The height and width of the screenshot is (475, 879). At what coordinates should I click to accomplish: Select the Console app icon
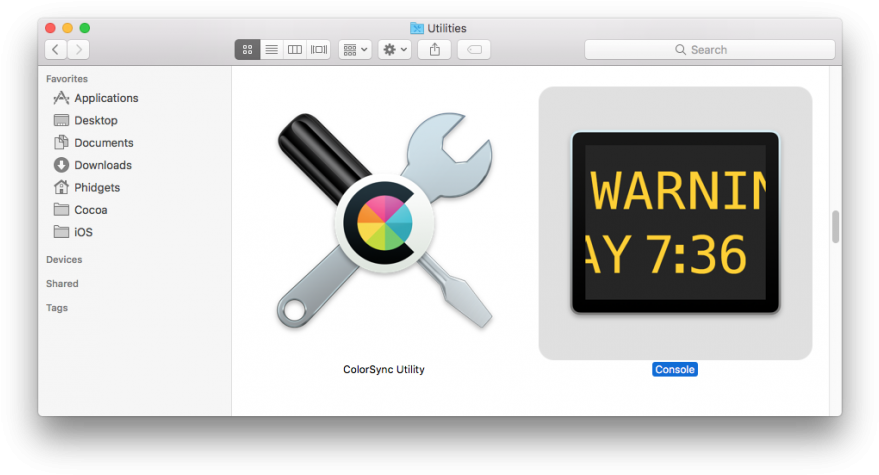pyautogui.click(x=675, y=222)
